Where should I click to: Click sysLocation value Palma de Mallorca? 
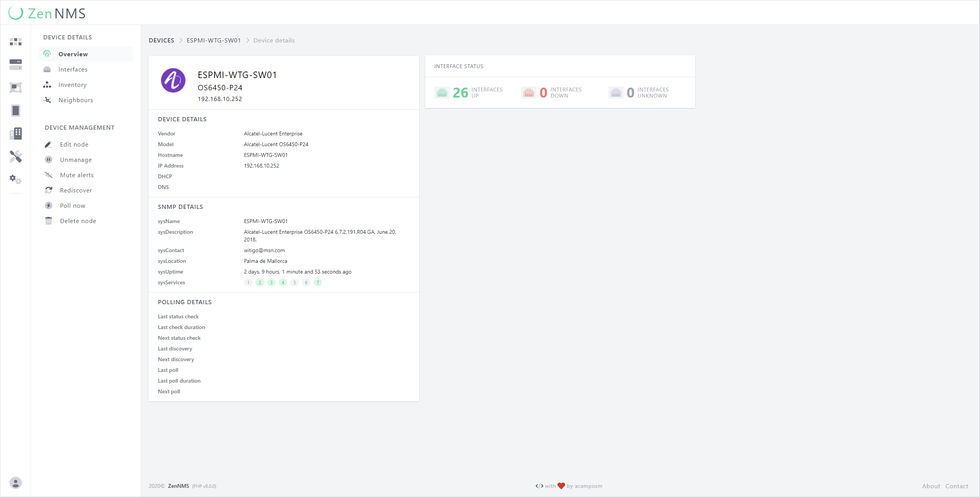click(x=266, y=261)
